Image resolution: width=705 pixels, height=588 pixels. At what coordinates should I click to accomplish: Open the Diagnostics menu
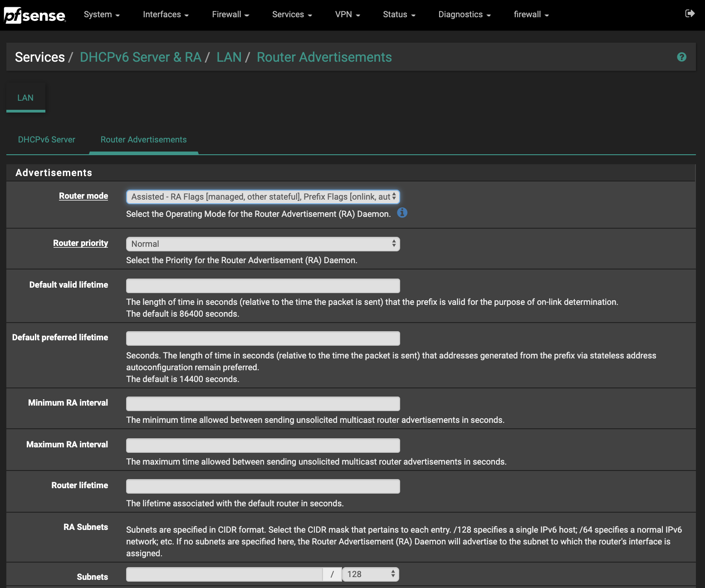point(464,15)
